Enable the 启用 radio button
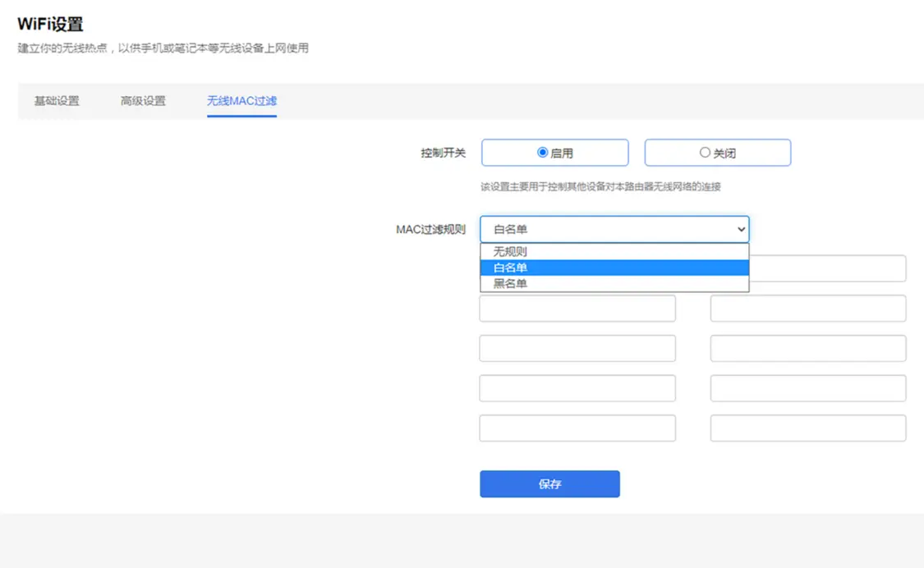This screenshot has width=924, height=568. (x=543, y=152)
